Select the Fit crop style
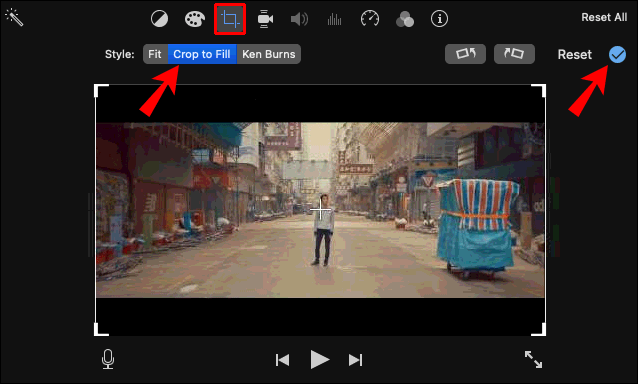This screenshot has height=384, width=638. click(x=155, y=54)
